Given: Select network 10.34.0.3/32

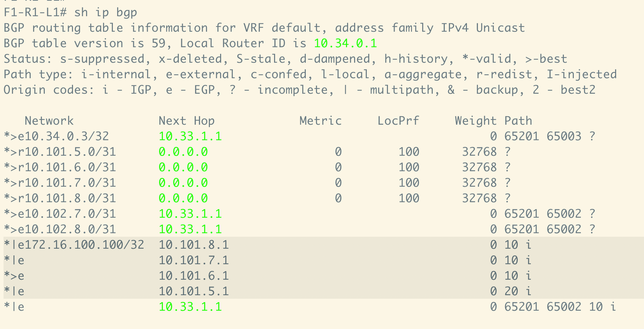Looking at the screenshot, I should [x=67, y=136].
